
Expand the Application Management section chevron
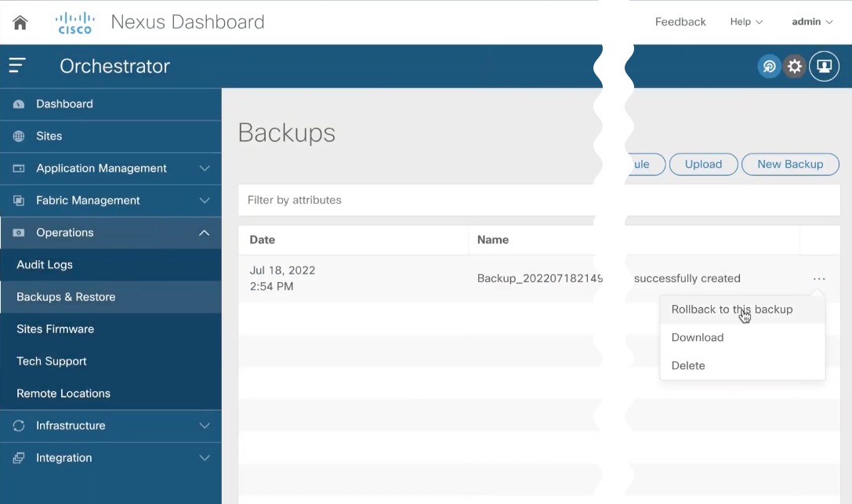(205, 169)
